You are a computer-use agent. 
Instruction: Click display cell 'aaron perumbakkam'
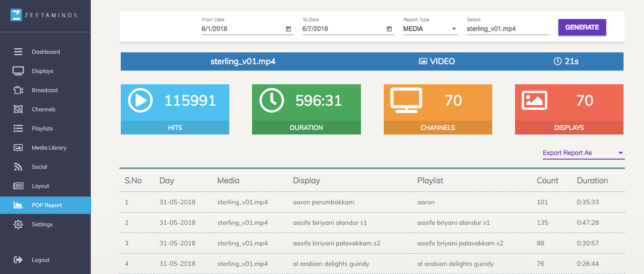click(324, 203)
